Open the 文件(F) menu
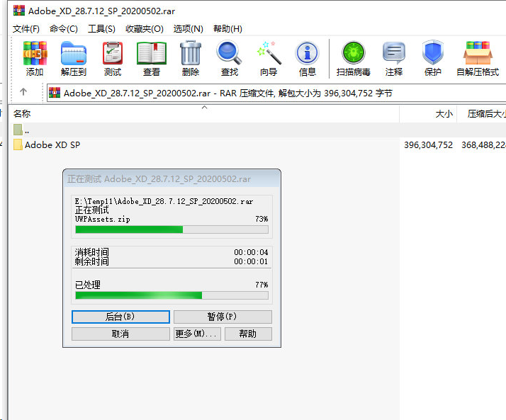 pyautogui.click(x=26, y=29)
